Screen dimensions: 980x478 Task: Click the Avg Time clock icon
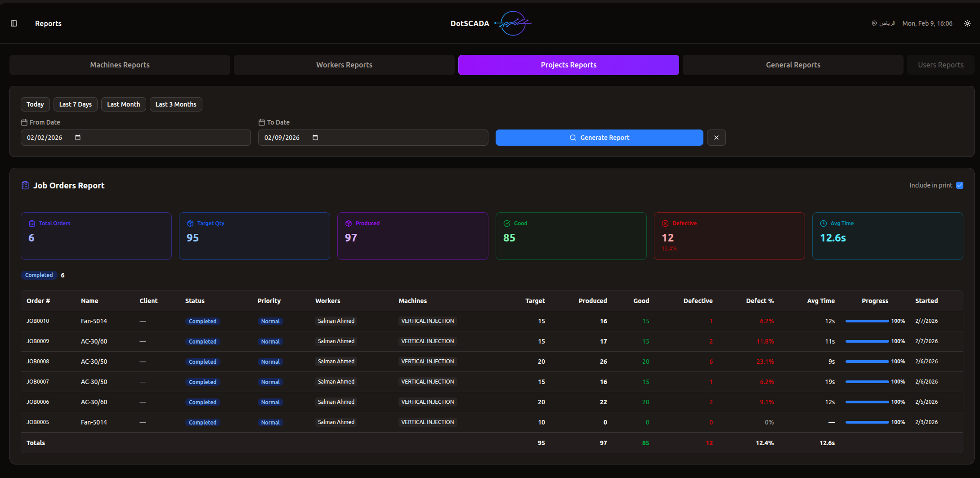click(823, 223)
